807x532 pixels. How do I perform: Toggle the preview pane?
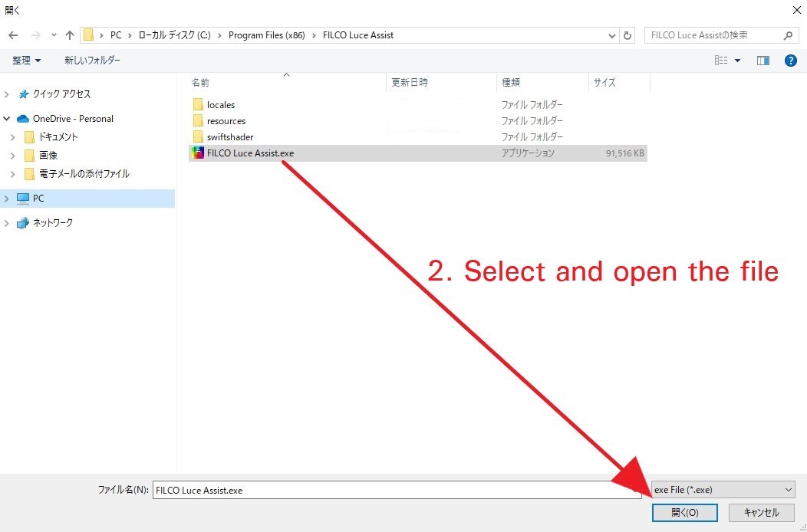(763, 61)
